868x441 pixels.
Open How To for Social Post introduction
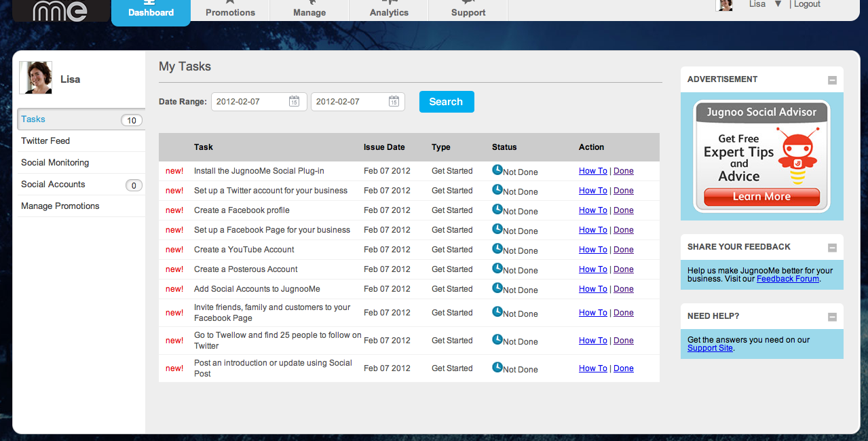pos(593,368)
